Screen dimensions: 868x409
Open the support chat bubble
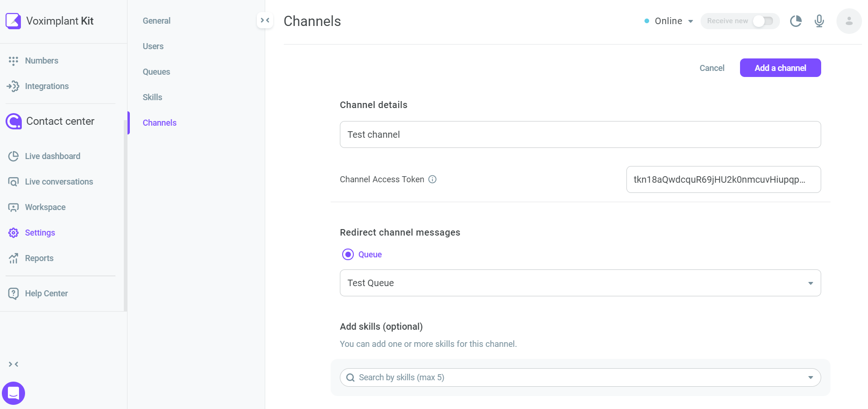click(13, 393)
